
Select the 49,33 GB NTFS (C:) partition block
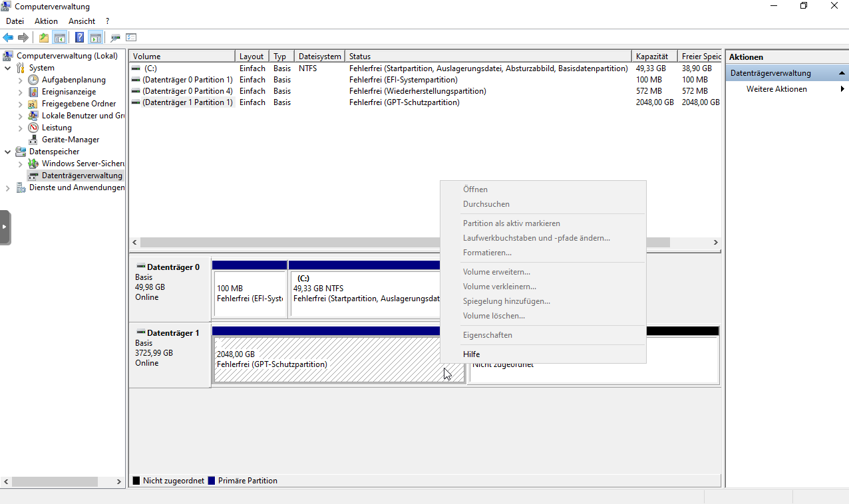[x=365, y=289]
